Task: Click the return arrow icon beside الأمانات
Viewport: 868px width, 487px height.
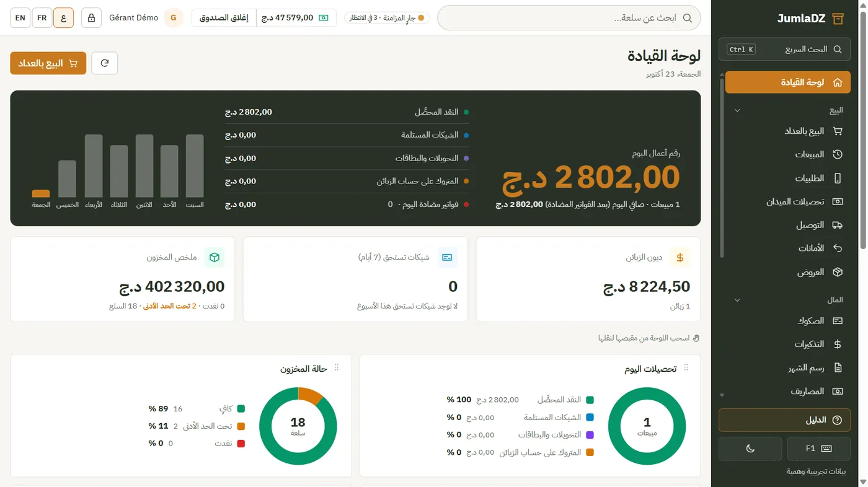Action: (838, 248)
